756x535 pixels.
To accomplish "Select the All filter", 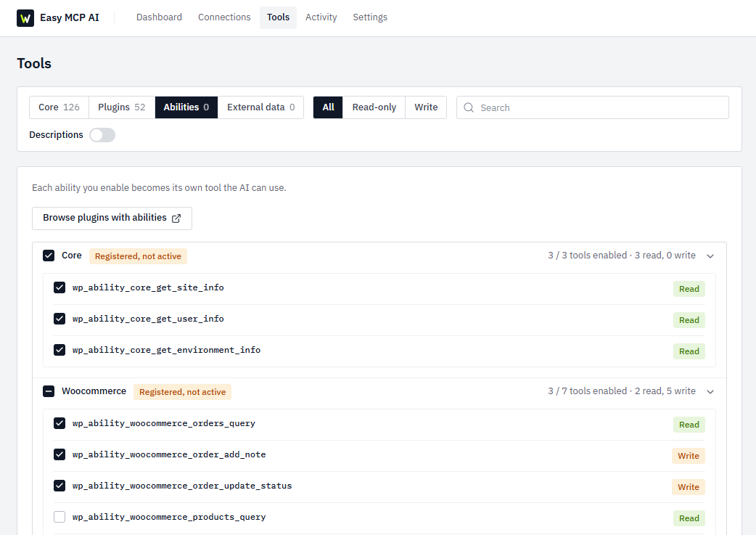I will tap(328, 107).
